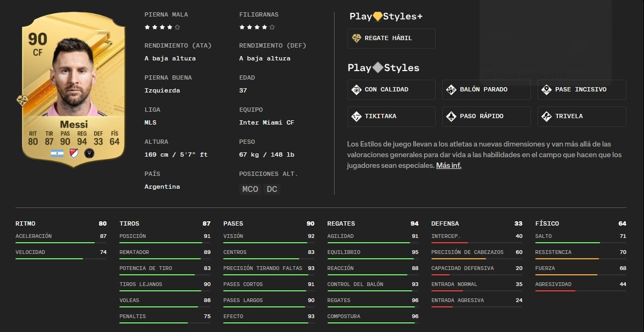Click the Filigranas star rating
This screenshot has width=644, height=332.
tap(257, 27)
